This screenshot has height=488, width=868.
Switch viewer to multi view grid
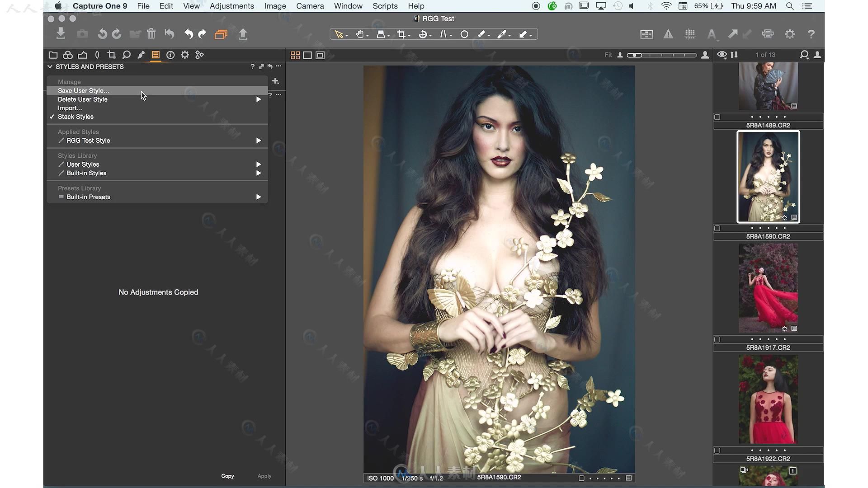[295, 55]
